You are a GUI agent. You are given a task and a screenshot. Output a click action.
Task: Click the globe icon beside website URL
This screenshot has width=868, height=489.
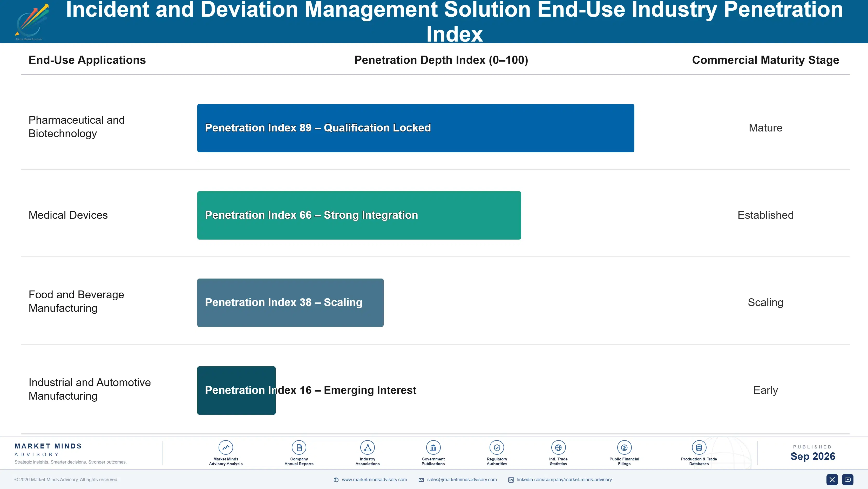[x=336, y=480]
